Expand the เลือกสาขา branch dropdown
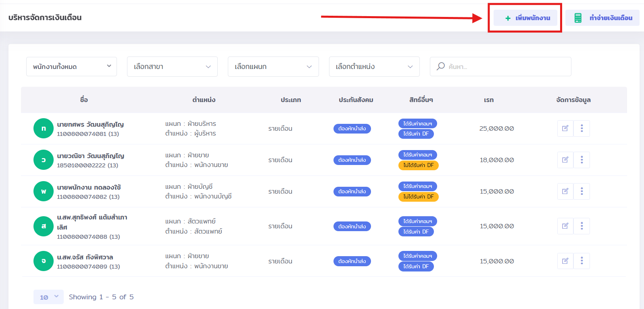The width and height of the screenshot is (644, 309). pos(172,67)
